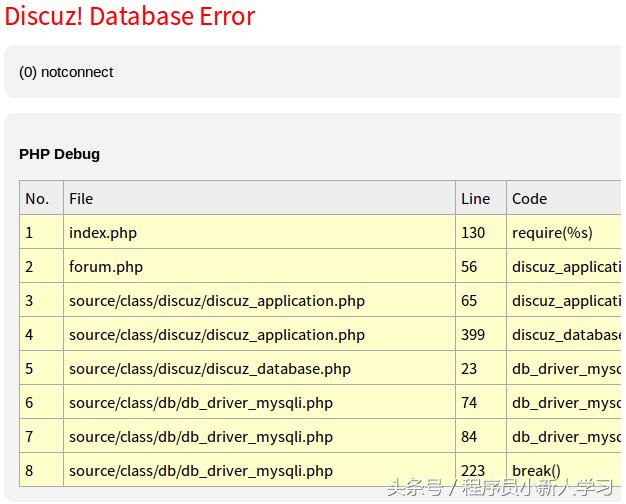Click the (0) notconnect error message
Image resolution: width=626 pixels, height=504 pixels.
(66, 72)
